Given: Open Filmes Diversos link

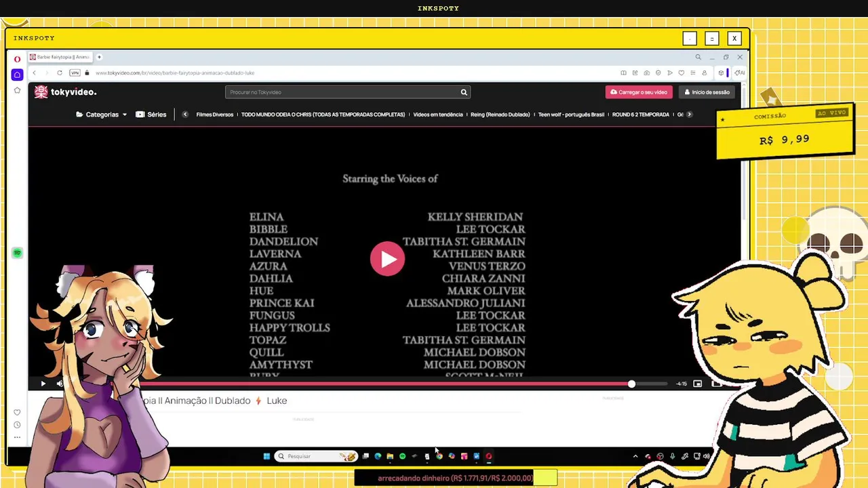Looking at the screenshot, I should pyautogui.click(x=214, y=115).
